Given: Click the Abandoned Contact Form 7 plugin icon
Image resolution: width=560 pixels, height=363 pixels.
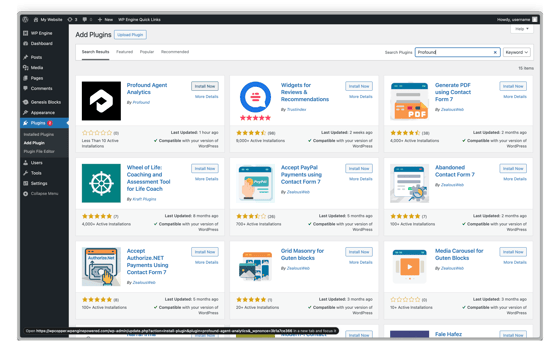Looking at the screenshot, I should 409,183.
